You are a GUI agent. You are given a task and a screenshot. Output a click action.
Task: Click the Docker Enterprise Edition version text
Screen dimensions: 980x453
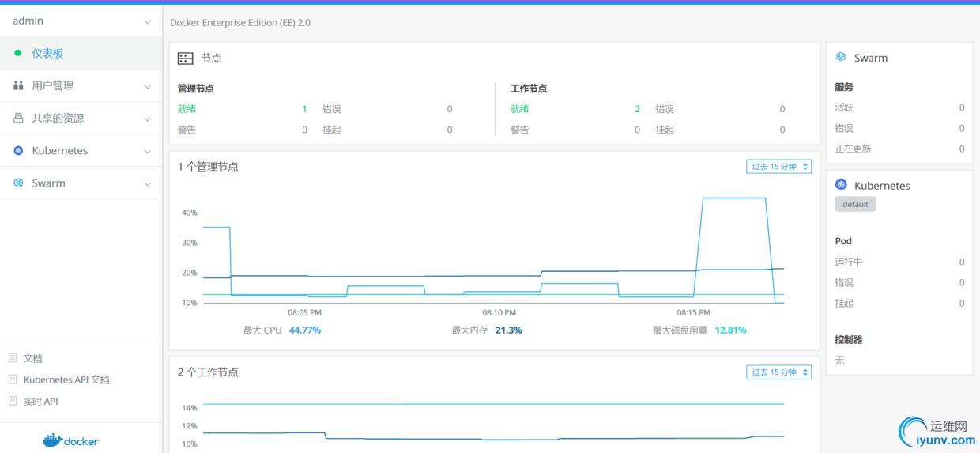pyautogui.click(x=240, y=23)
